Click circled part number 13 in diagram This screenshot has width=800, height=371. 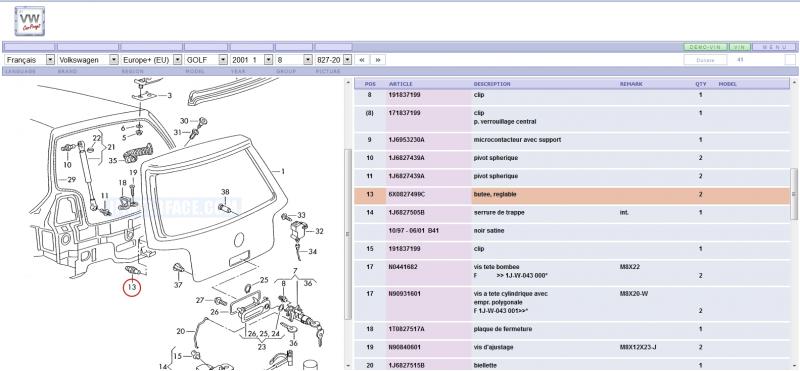[x=132, y=287]
